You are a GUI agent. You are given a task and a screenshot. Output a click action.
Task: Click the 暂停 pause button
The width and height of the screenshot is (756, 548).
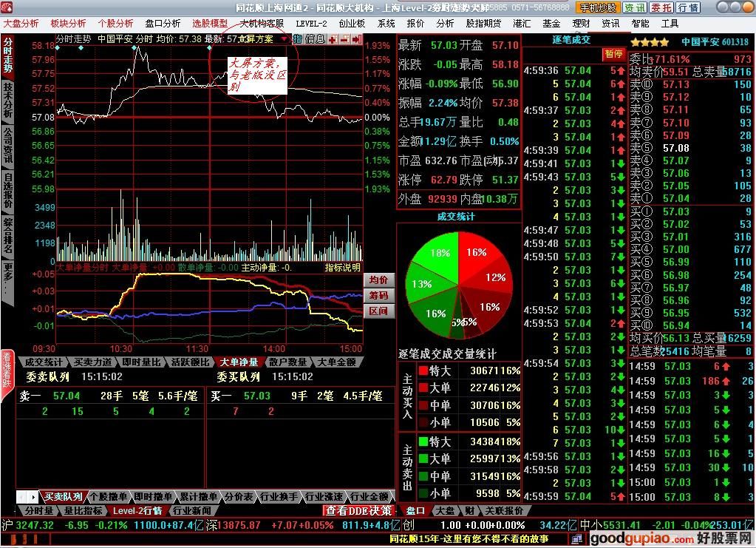pos(614,53)
